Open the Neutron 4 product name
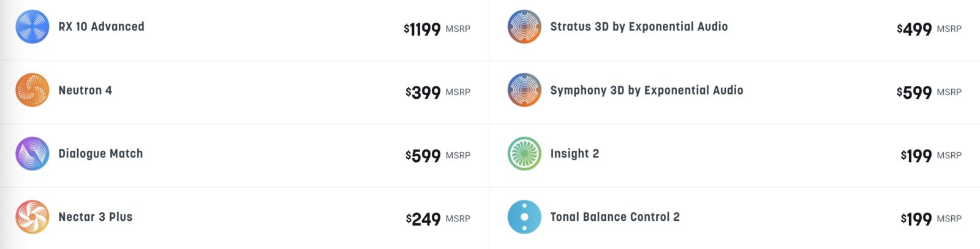The image size is (980, 249). point(85,90)
